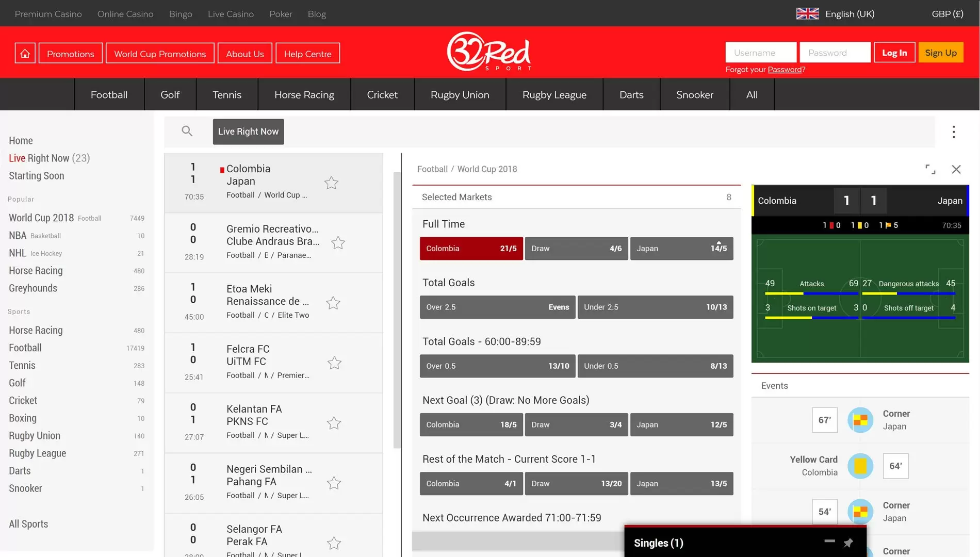
Task: Click the Log In button
Action: click(x=894, y=53)
